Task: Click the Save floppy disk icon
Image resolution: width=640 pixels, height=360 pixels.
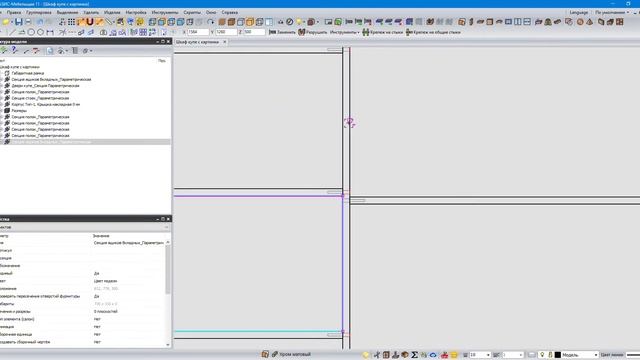Action: click(18, 22)
